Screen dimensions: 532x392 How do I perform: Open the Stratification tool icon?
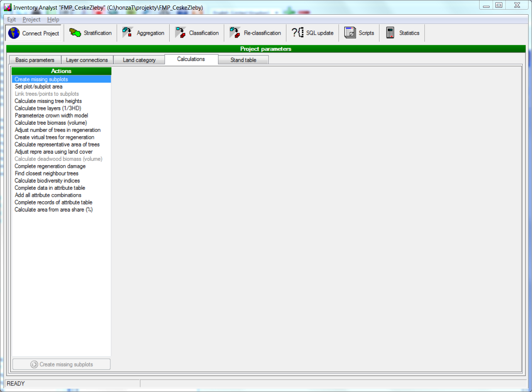[75, 33]
